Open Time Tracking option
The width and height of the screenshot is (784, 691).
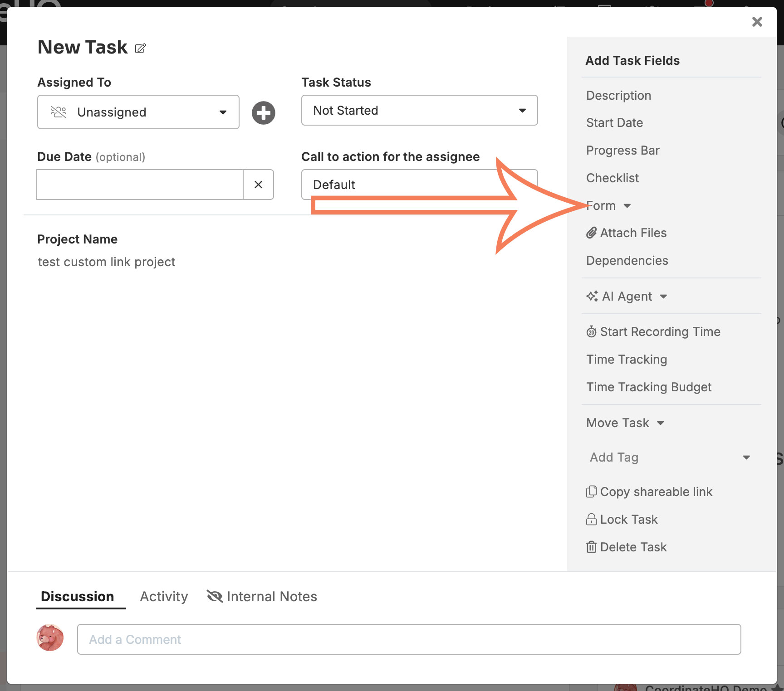click(627, 360)
